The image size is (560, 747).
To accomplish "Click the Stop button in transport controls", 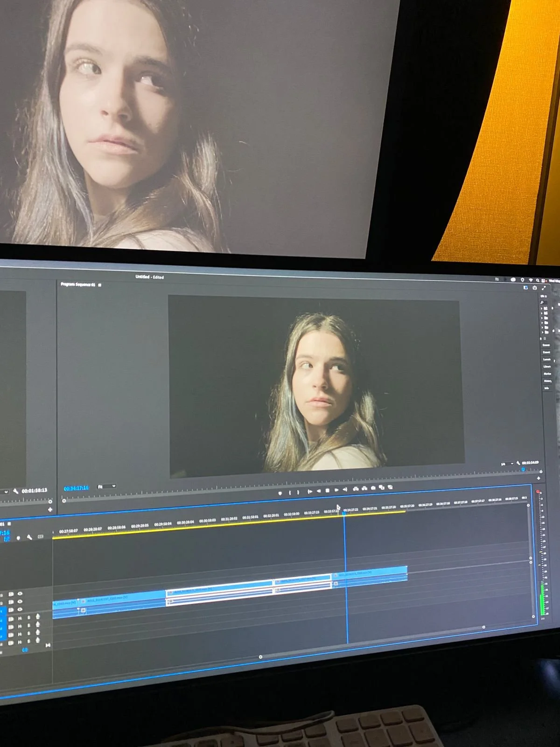I will point(327,491).
